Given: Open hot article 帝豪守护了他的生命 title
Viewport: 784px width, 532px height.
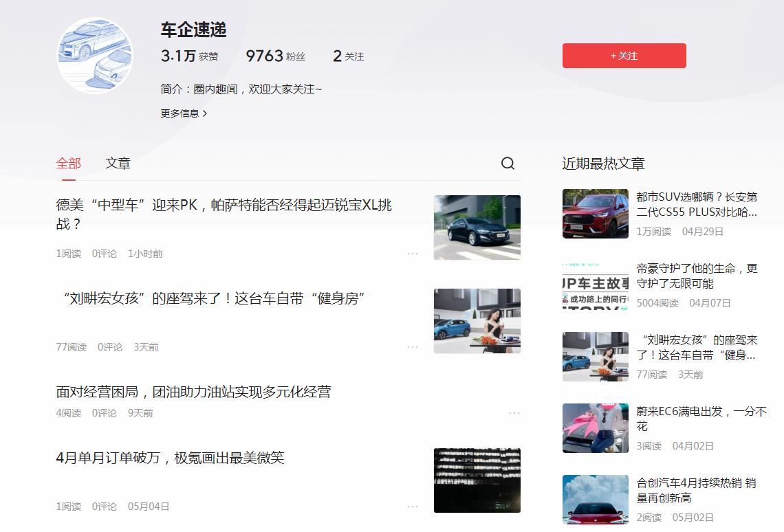Looking at the screenshot, I should click(697, 276).
